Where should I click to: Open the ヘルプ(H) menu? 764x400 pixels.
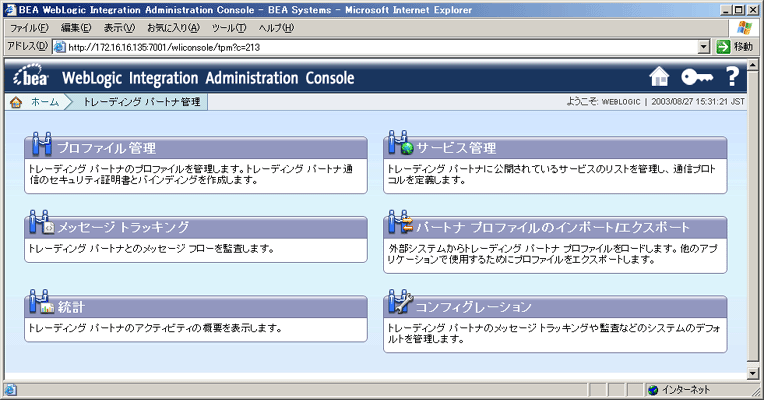coord(276,28)
